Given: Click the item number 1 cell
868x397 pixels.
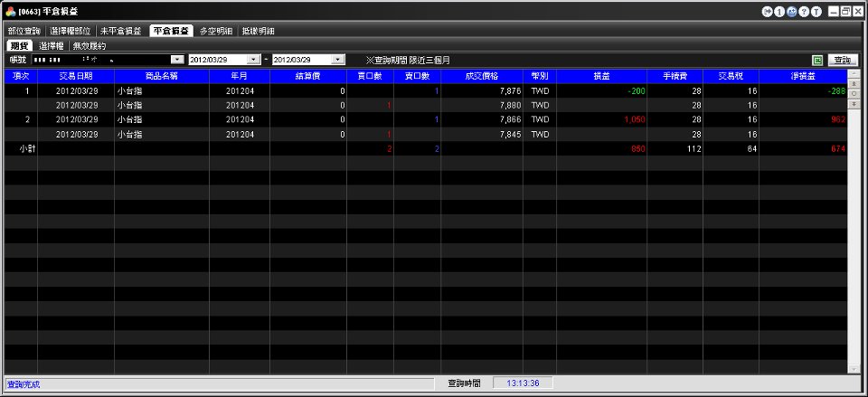Looking at the screenshot, I should pos(21,90).
